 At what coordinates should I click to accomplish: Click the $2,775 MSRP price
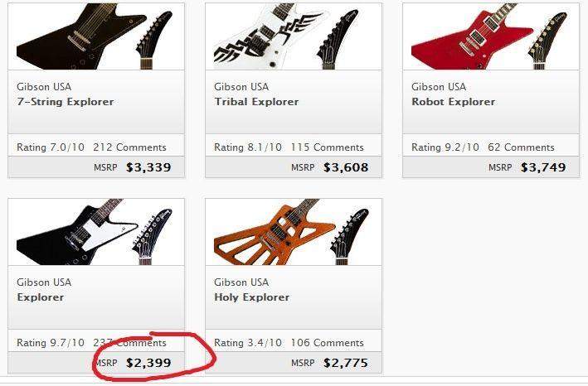coord(346,363)
